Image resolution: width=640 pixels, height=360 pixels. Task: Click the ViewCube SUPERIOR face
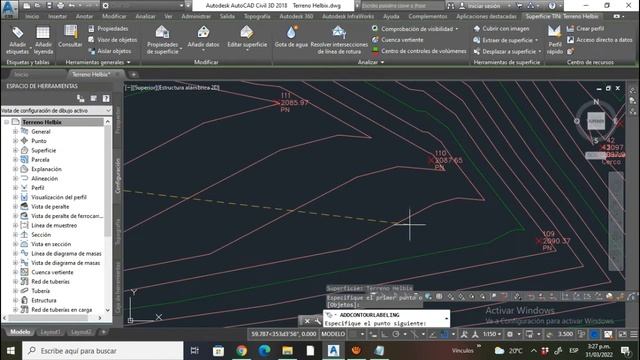point(596,121)
